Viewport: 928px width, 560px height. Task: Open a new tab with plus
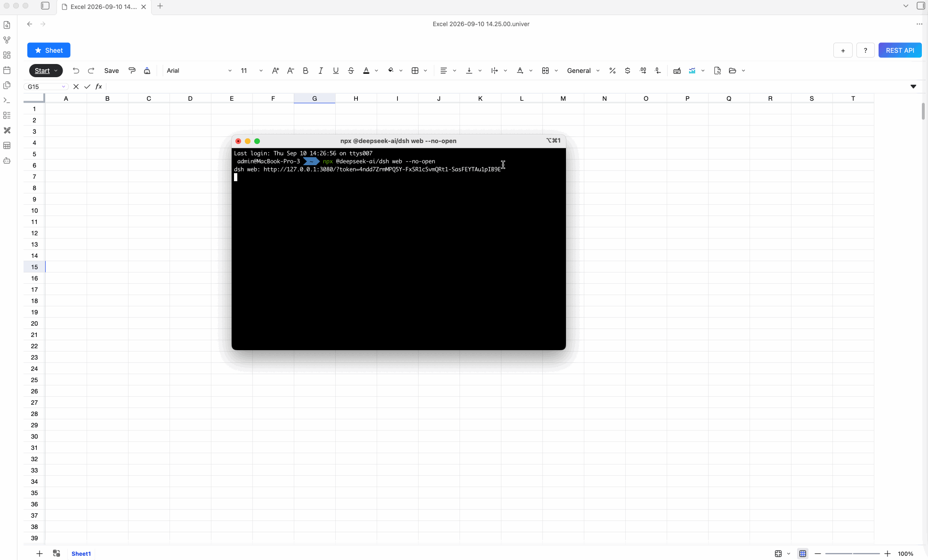(x=160, y=6)
